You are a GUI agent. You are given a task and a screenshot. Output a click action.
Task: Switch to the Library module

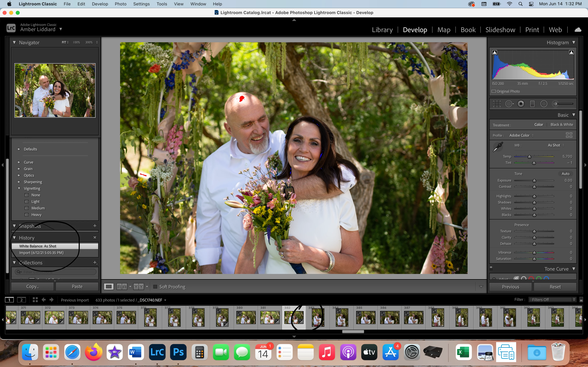point(382,30)
